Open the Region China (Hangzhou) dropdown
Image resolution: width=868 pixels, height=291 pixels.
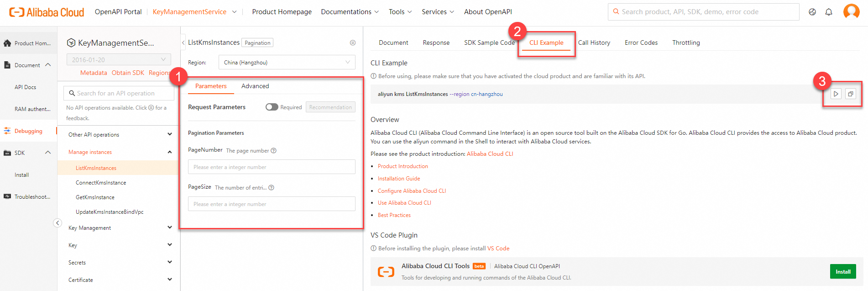287,63
